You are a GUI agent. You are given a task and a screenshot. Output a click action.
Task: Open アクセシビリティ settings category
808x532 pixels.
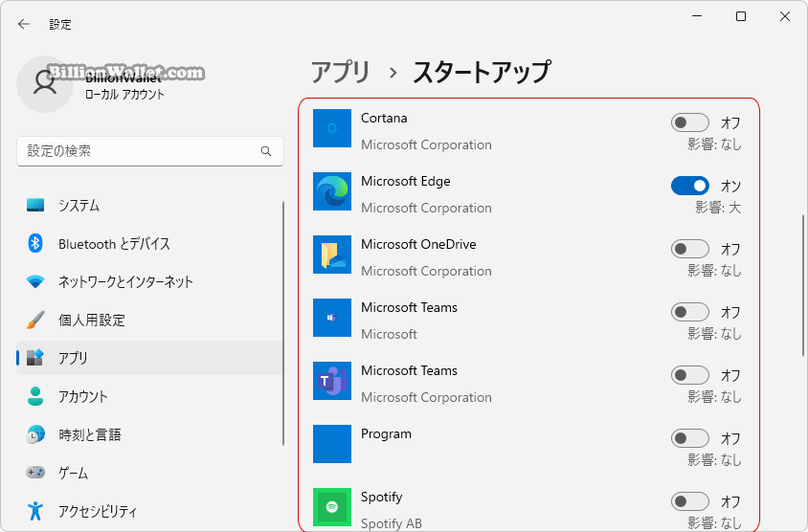[149, 510]
